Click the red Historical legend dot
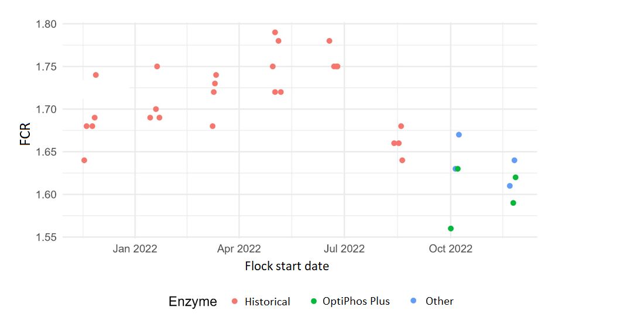Image resolution: width=644 pixels, height=317 pixels. (235, 301)
